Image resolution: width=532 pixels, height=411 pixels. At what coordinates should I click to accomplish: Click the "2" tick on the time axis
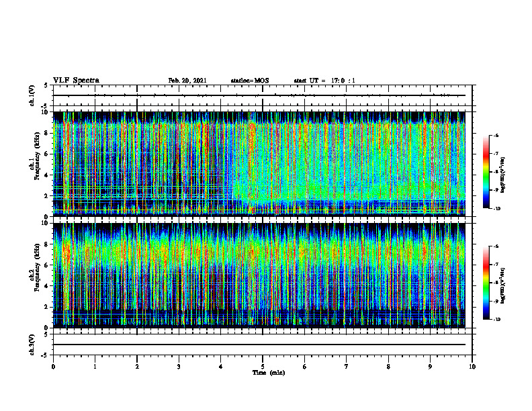pyautogui.click(x=137, y=367)
